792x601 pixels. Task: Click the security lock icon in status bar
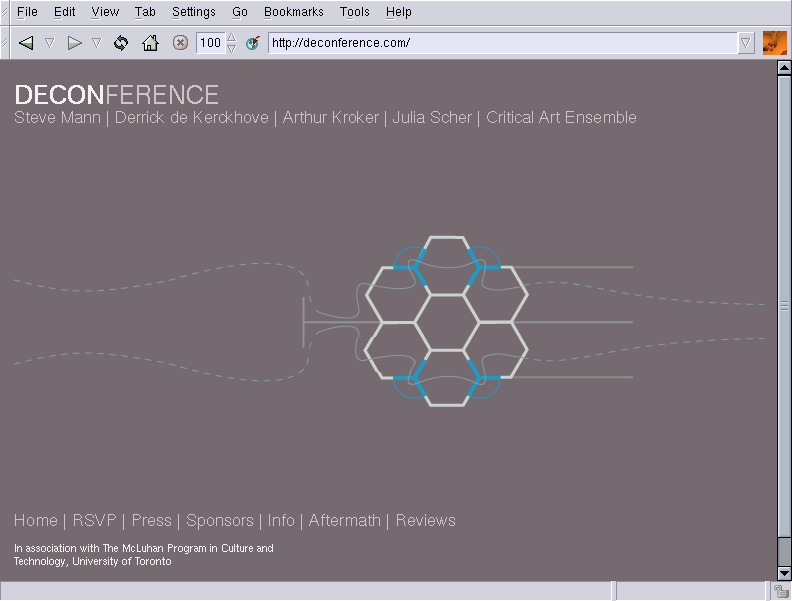coord(781,592)
